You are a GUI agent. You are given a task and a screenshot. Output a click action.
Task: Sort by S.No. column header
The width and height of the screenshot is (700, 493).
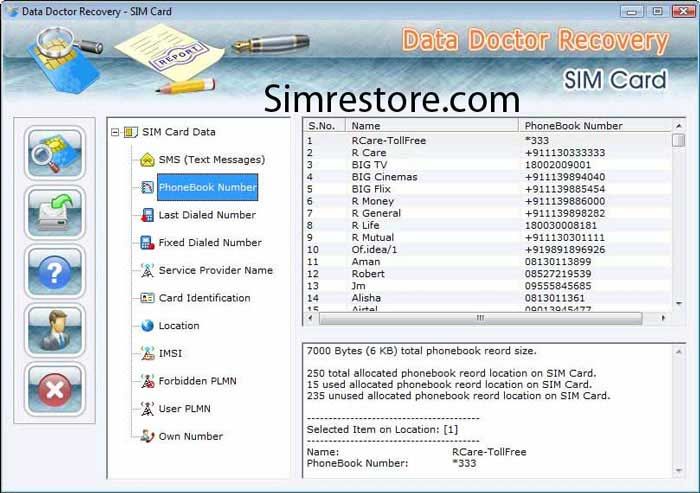325,126
